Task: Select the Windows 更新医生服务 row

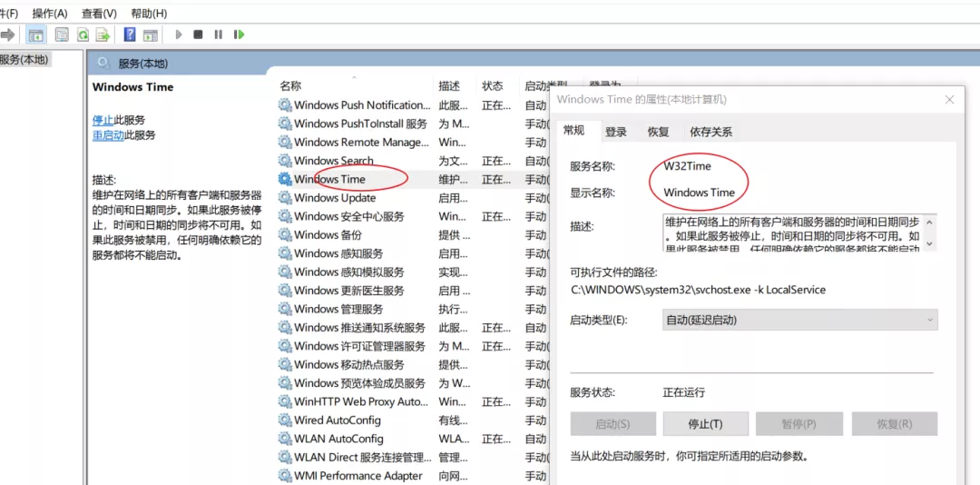Action: click(413, 291)
